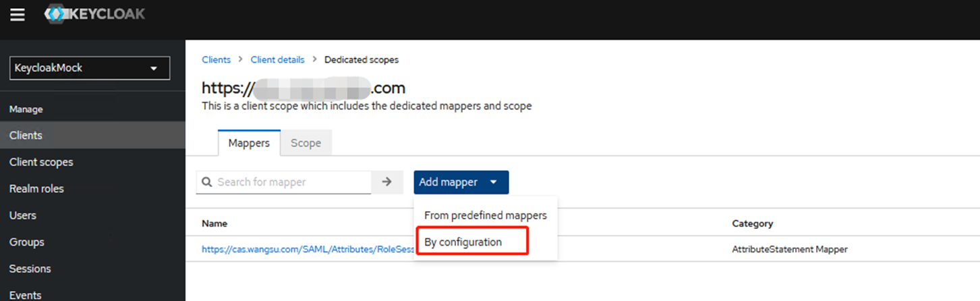
Task: Expand the Add mapper dropdown
Action: 461,182
